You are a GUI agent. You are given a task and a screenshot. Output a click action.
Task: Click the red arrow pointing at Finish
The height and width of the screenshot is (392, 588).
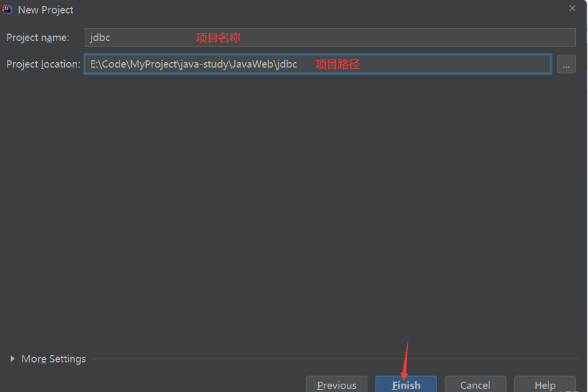click(x=406, y=359)
